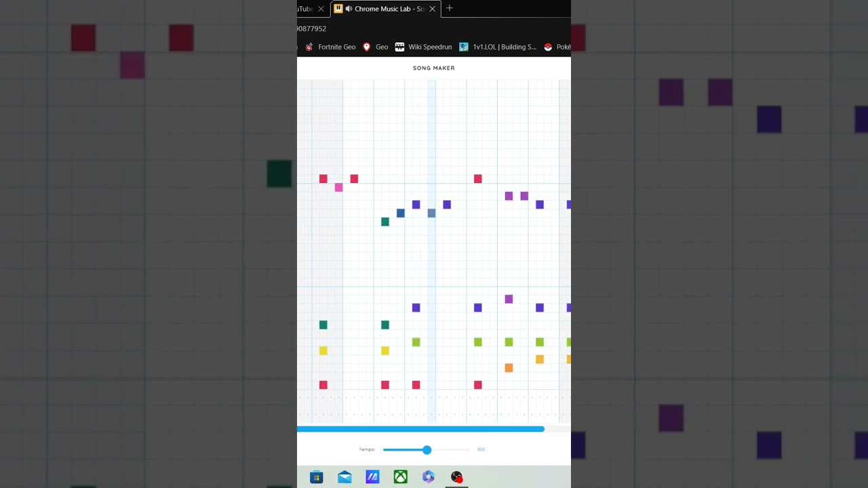Open the Geo bookmark with map pin
Viewport: 868px width, 488px height.
click(x=375, y=47)
